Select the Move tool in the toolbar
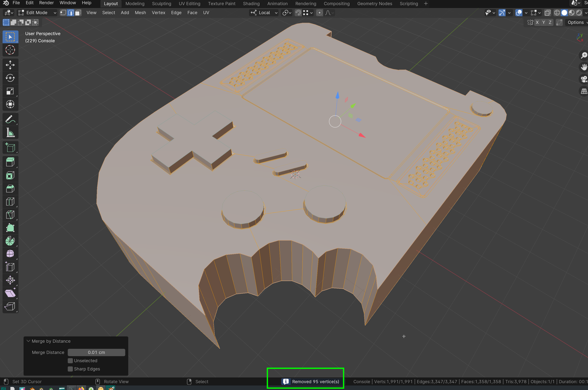This screenshot has width=588, height=390. point(10,65)
